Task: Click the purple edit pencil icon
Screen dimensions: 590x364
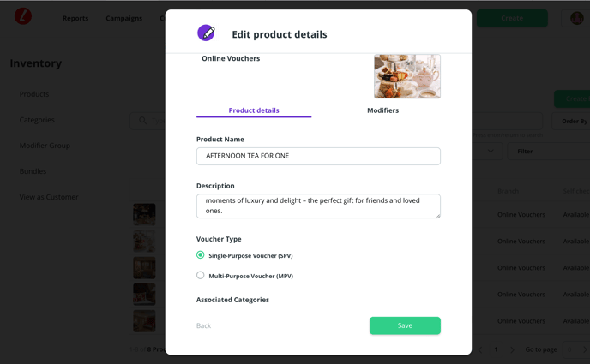Action: point(206,33)
